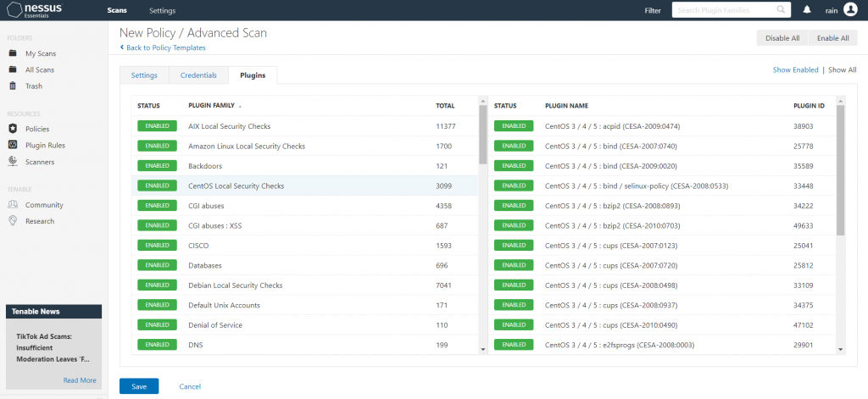Toggle ENABLED status for Amazon Linux Local Security Checks
This screenshot has width=868, height=399.
[157, 146]
